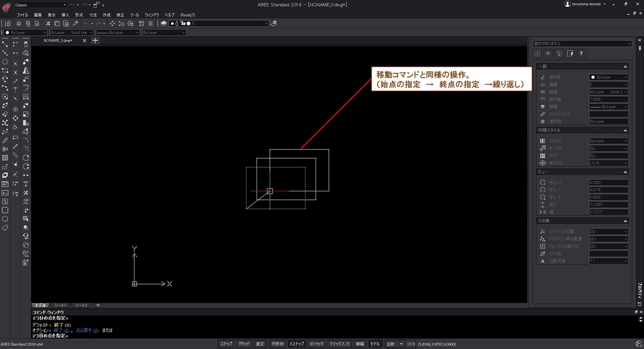Click the 中心 X value field
This screenshot has width=644, height=349.
(609, 182)
